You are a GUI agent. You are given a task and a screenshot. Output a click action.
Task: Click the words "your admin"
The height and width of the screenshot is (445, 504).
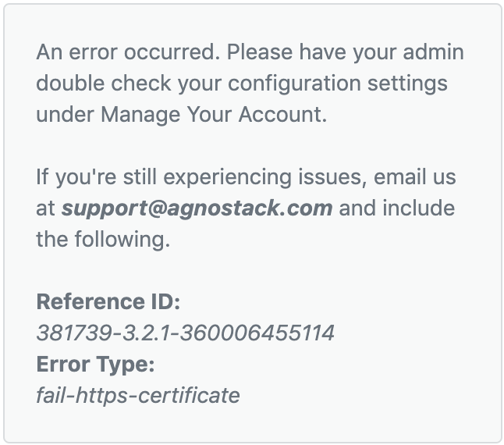click(x=408, y=53)
